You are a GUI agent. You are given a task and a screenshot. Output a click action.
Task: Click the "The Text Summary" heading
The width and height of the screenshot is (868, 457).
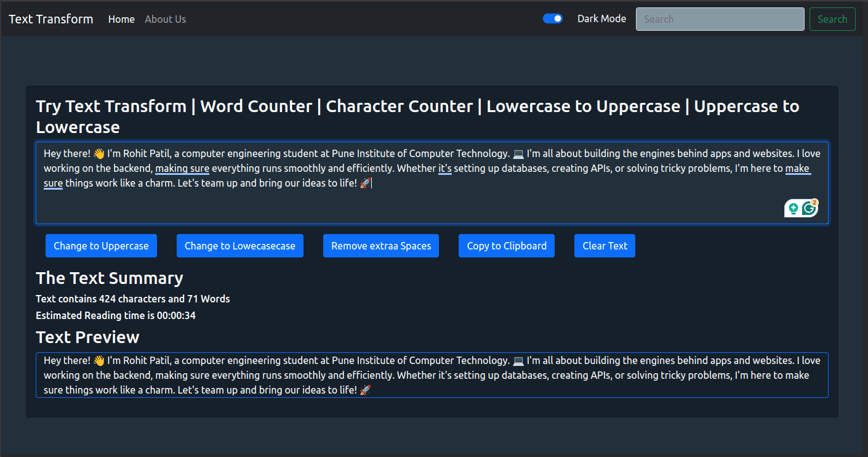coord(110,278)
